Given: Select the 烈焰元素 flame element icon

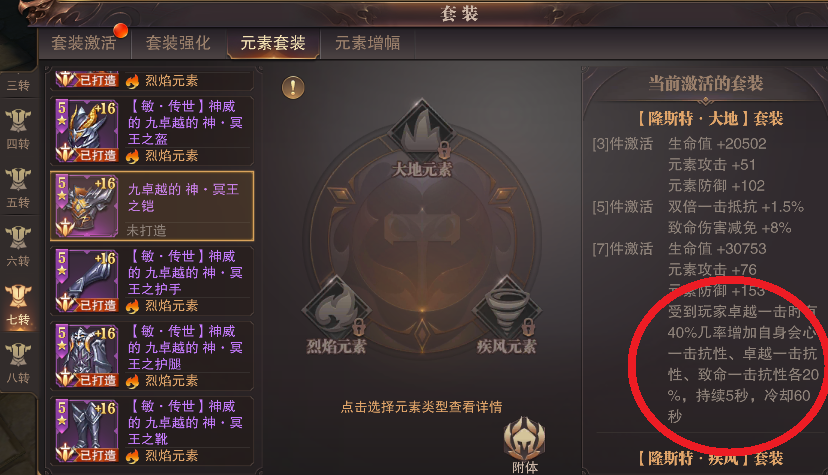Looking at the screenshot, I should pos(336,309).
